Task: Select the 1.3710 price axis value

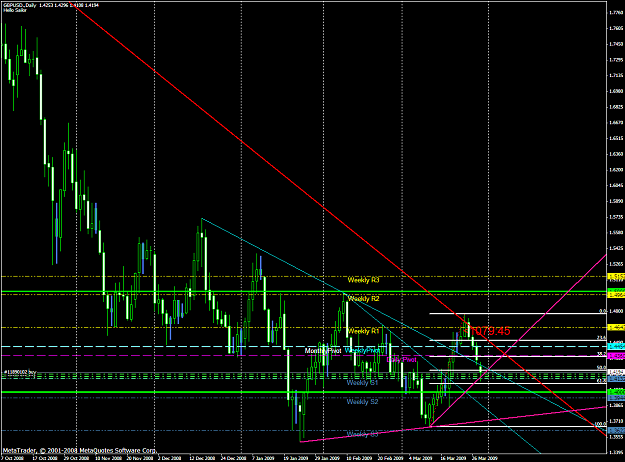Action: click(616, 421)
